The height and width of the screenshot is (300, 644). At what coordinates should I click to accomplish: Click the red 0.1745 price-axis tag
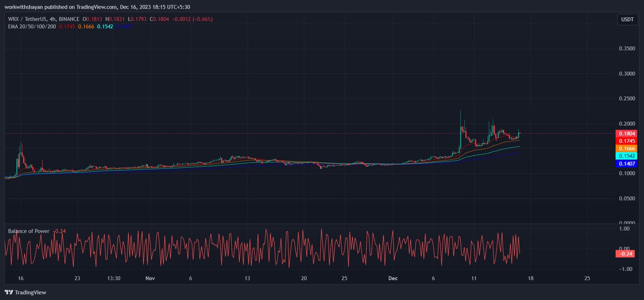point(627,141)
